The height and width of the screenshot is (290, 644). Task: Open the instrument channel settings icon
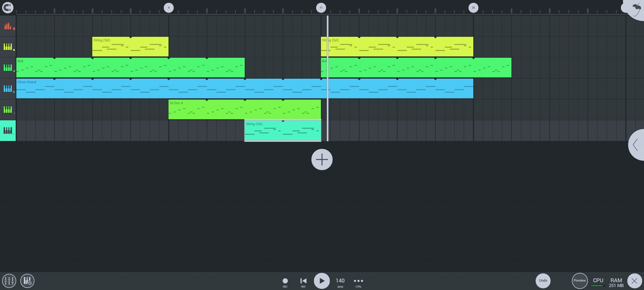pos(27,281)
